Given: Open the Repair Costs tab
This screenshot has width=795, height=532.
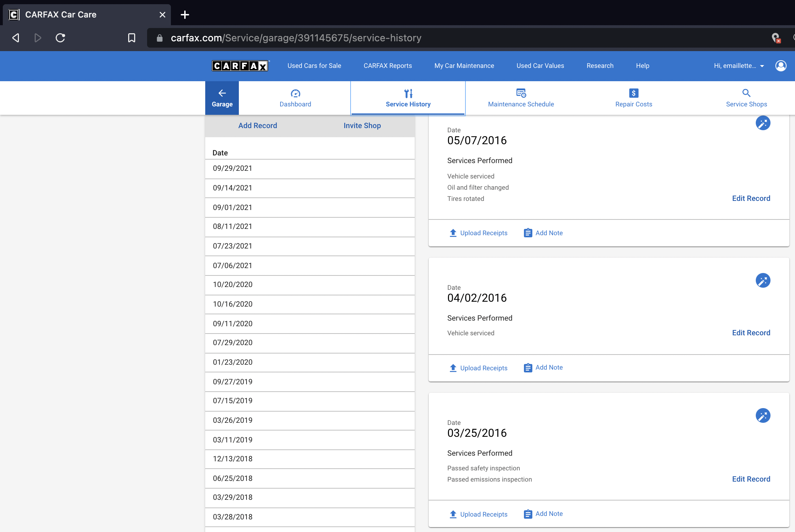Looking at the screenshot, I should point(634,98).
